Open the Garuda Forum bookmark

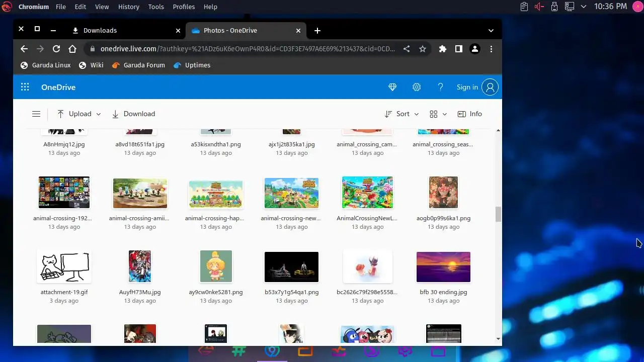click(138, 65)
